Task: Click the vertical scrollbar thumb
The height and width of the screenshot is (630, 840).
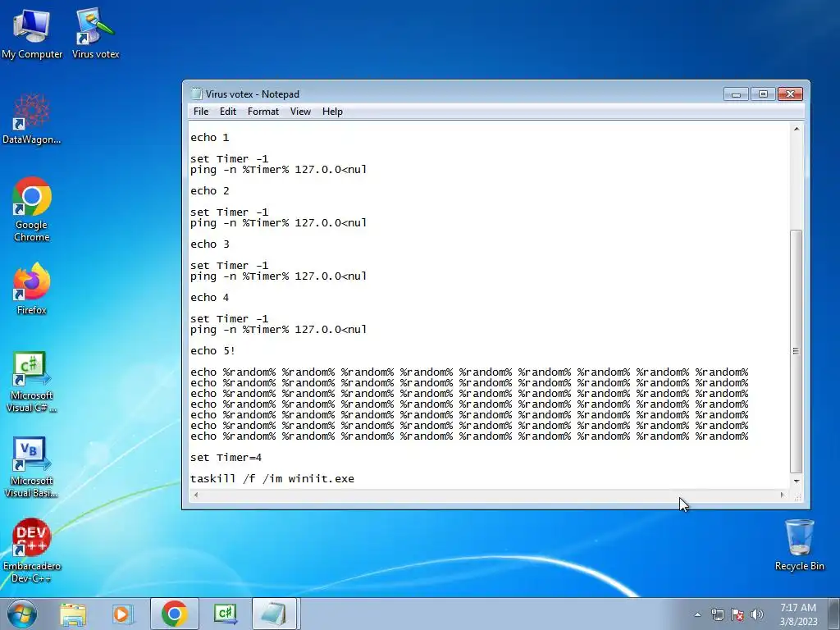Action: [797, 351]
